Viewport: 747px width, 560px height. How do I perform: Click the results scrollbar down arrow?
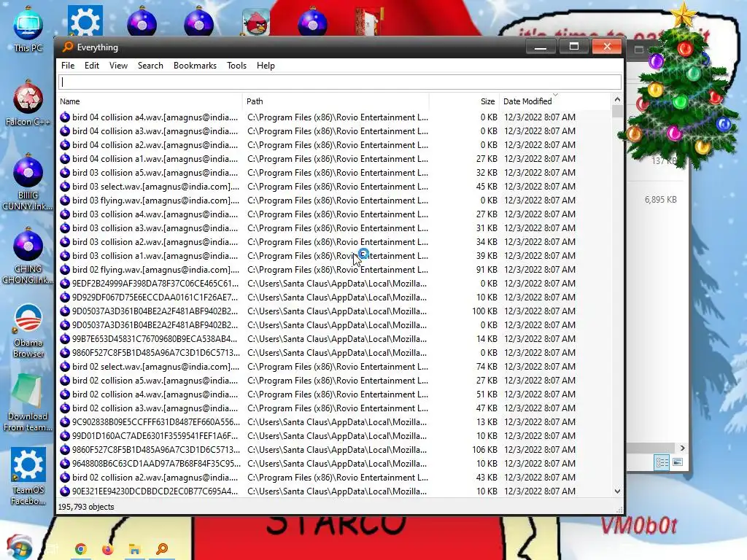617,491
